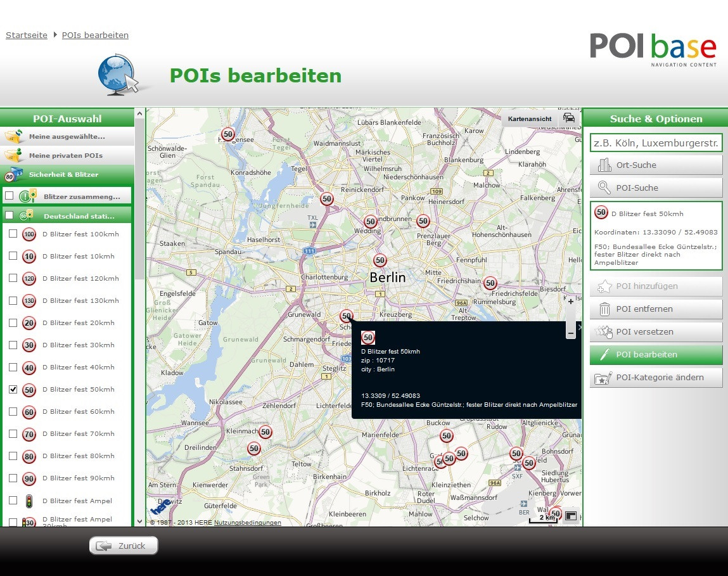Click the trash icon for POI entfernen
728x576 pixels.
tap(604, 309)
